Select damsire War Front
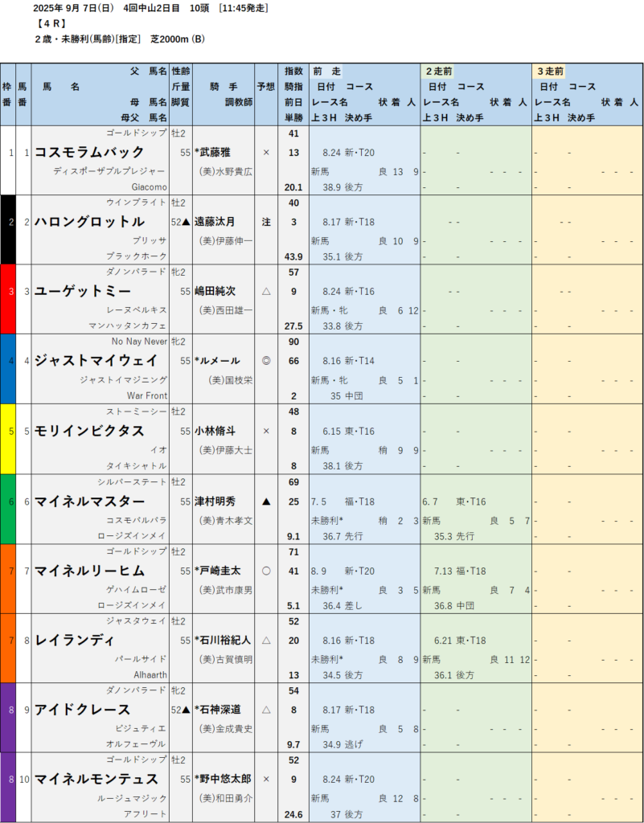The width and height of the screenshot is (644, 823). coord(147,395)
